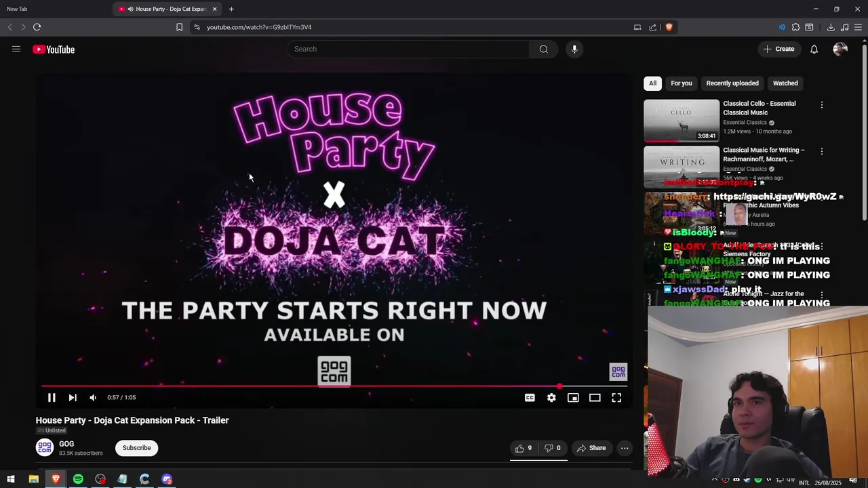
Task: Click the taskbar date 26/08/2025
Action: point(828,483)
